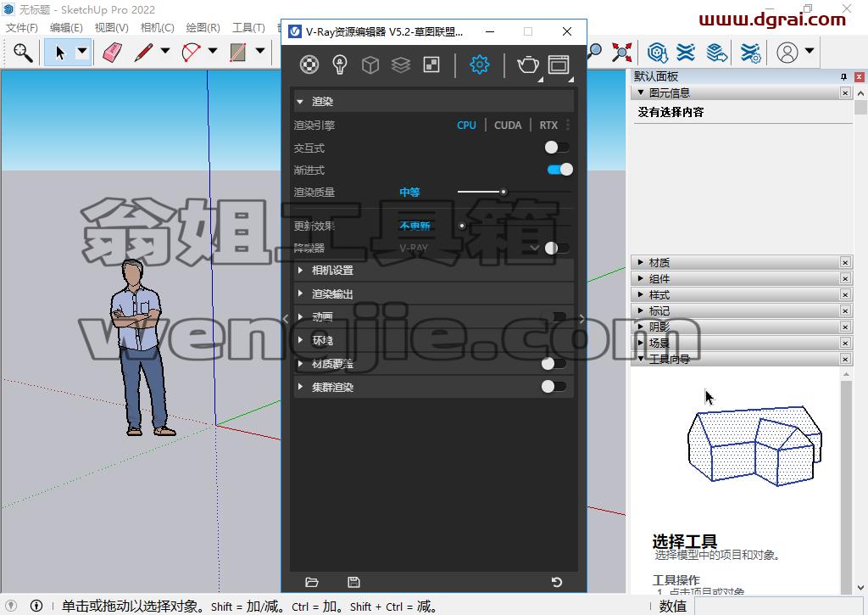Open the 相机(C) menu
Screen dimensions: 868x615
(x=157, y=27)
